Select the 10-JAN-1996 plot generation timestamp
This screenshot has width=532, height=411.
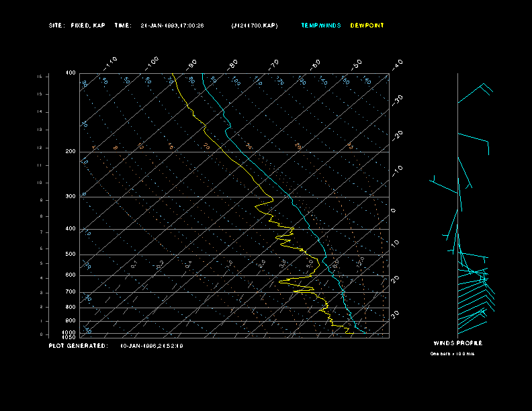click(152, 346)
